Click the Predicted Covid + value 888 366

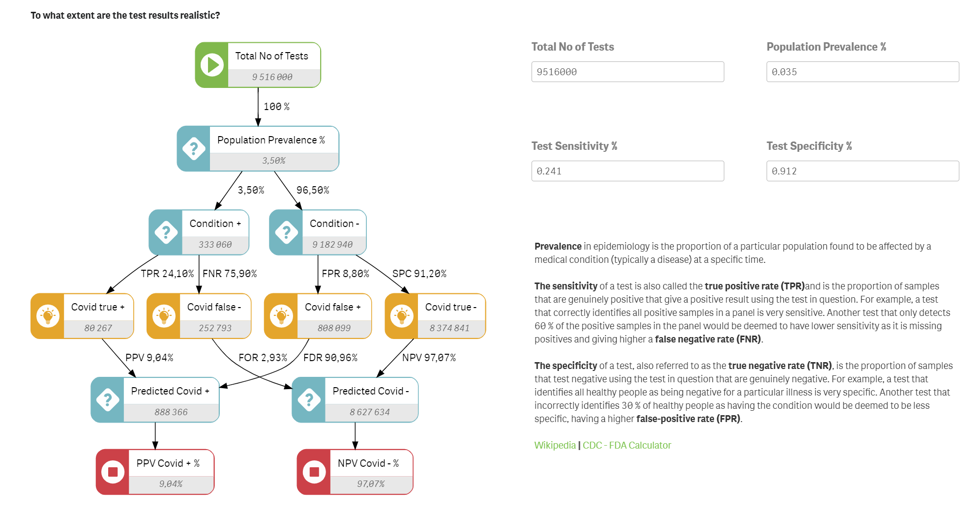(171, 412)
